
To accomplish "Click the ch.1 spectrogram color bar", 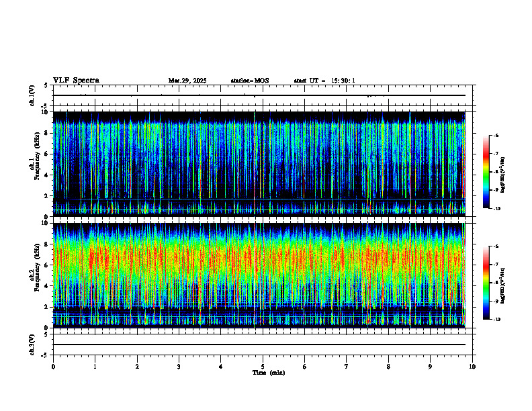I will click(x=486, y=172).
